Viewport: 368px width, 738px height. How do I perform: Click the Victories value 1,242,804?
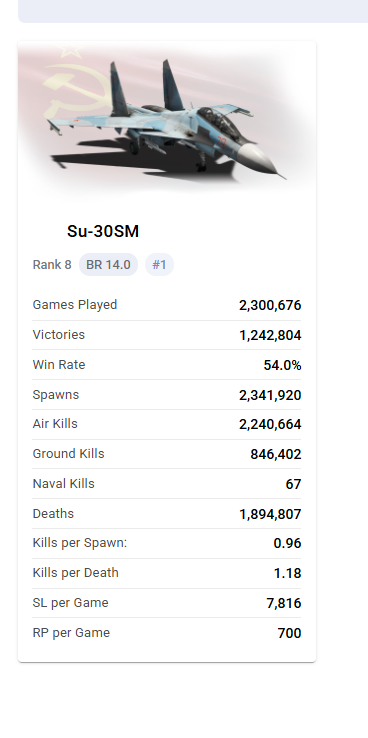click(x=270, y=335)
